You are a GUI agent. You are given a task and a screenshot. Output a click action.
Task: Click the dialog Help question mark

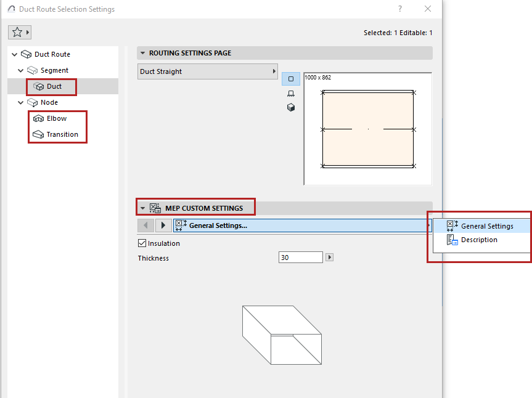399,9
